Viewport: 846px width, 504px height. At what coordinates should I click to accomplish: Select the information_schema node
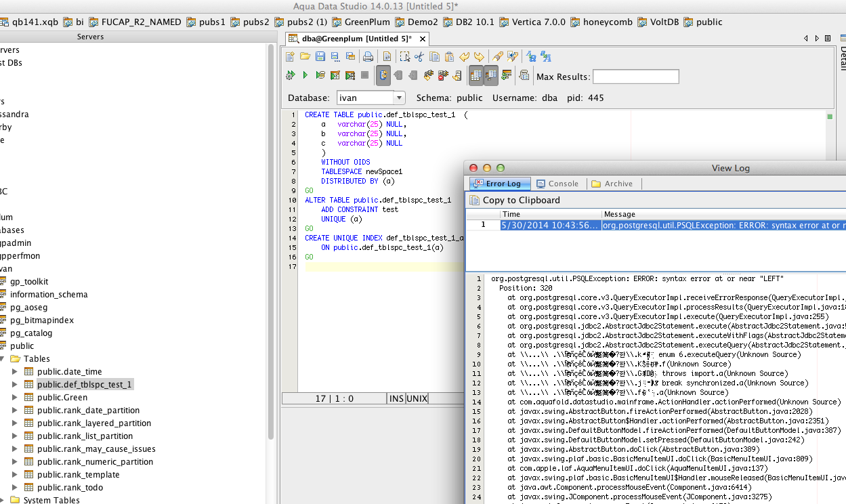pyautogui.click(x=49, y=294)
